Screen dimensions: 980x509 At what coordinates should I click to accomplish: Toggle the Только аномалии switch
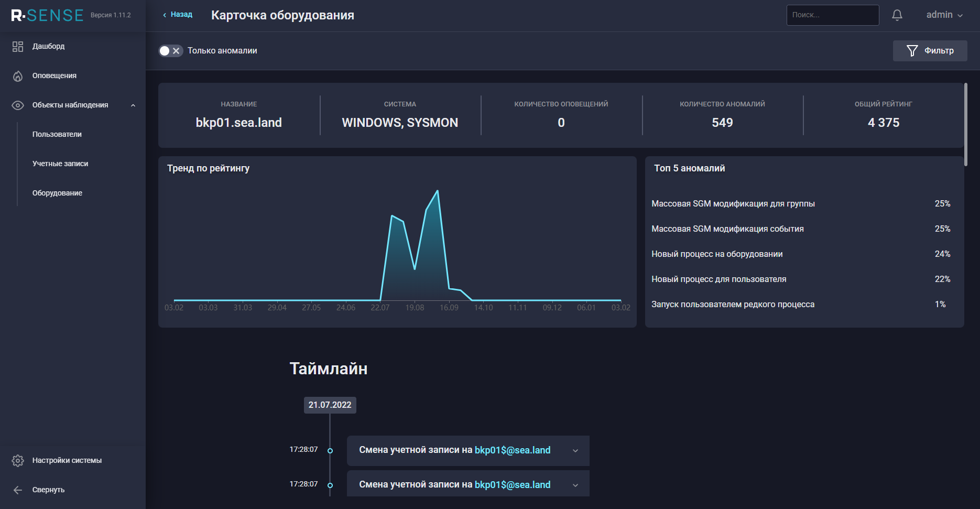coord(171,51)
